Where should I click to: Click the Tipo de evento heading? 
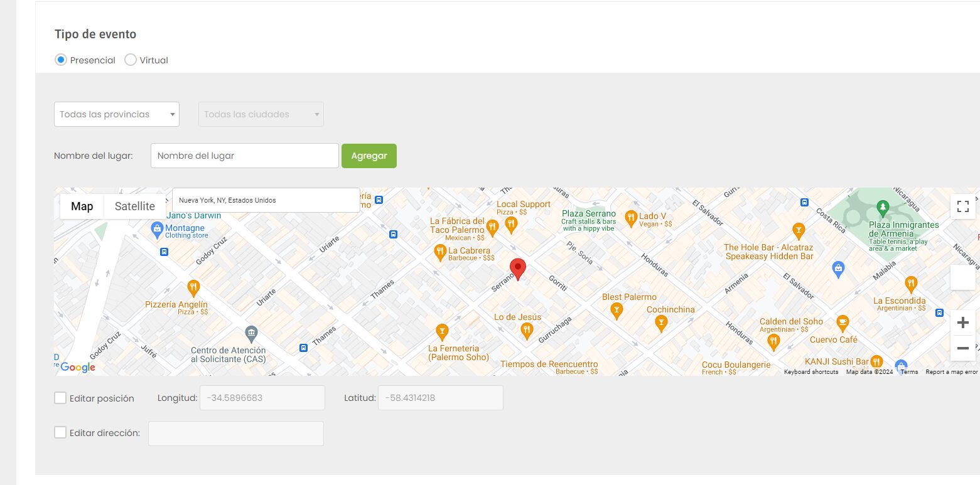pos(95,35)
